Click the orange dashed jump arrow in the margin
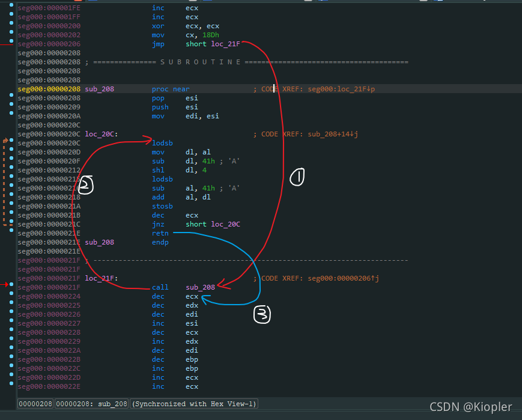Screen dimensions: 522x420 pyautogui.click(x=5, y=180)
